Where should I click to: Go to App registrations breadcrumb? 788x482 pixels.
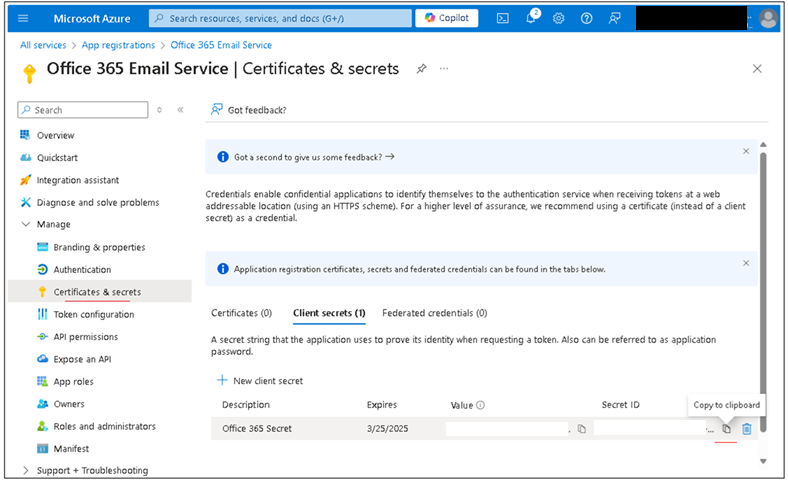118,45
